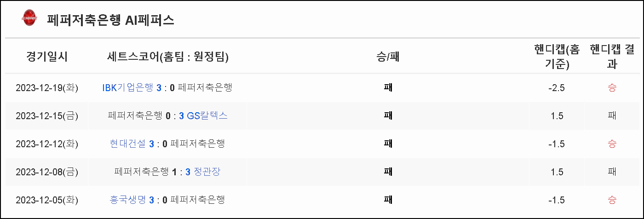Select the 핸디캡(홈 기준) column header
Image resolution: width=644 pixels, height=219 pixels.
[x=557, y=57]
